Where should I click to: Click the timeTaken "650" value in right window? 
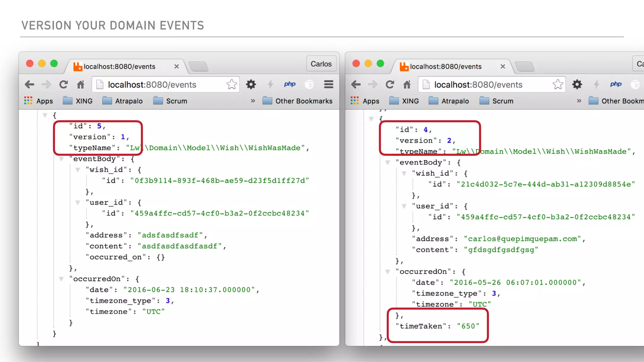pyautogui.click(x=468, y=326)
